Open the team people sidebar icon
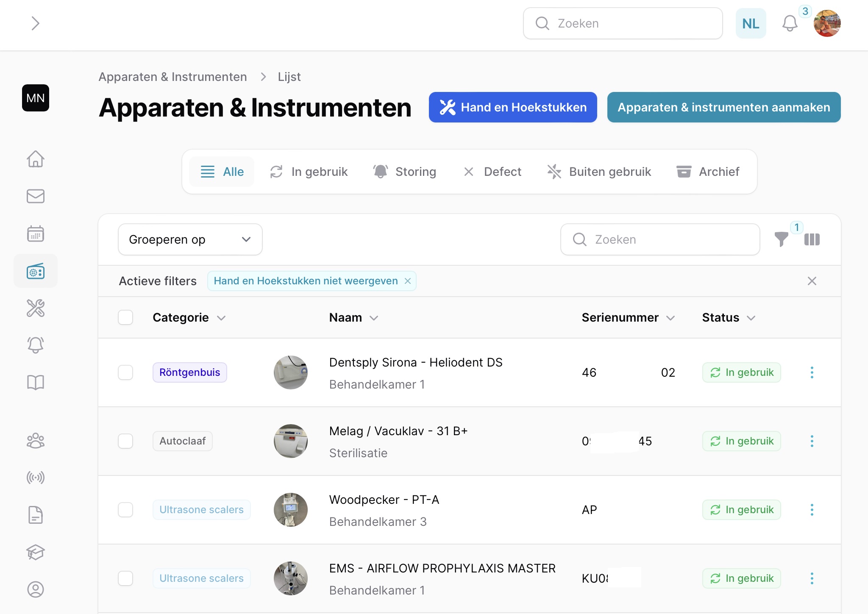 pyautogui.click(x=36, y=441)
